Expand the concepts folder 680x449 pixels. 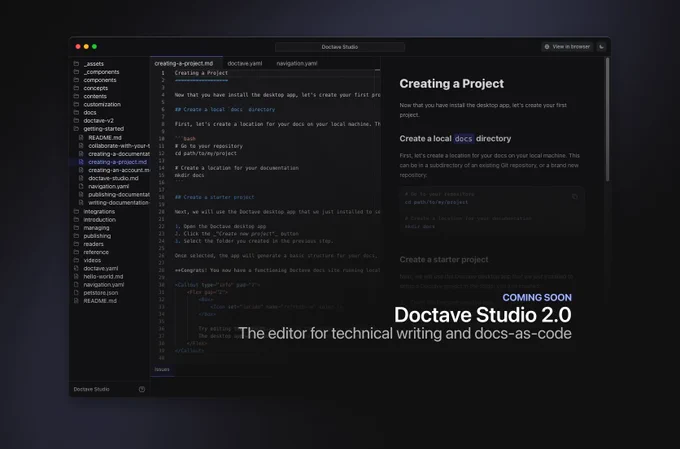pos(95,88)
